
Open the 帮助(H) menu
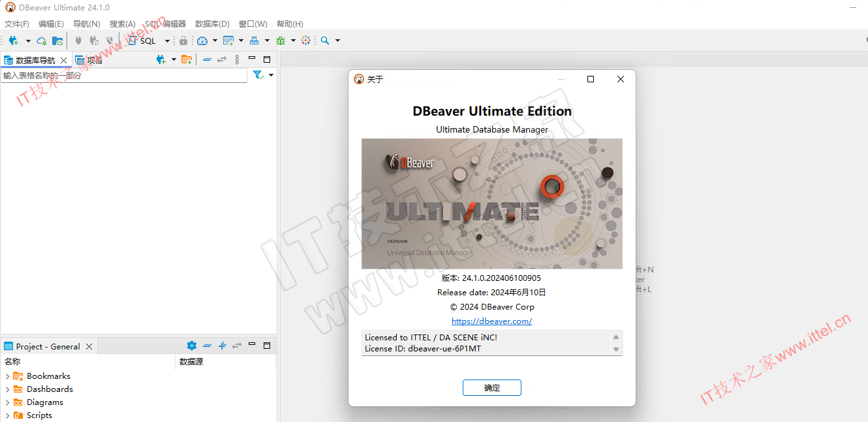click(290, 24)
